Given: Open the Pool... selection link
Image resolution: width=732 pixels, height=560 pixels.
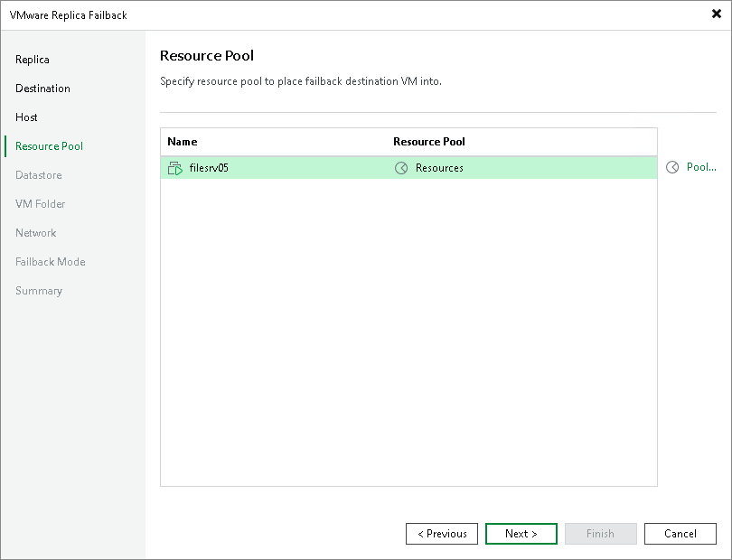Looking at the screenshot, I should 701,167.
